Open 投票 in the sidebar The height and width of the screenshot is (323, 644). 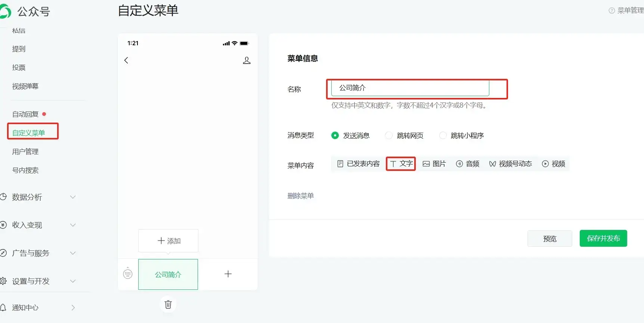(19, 68)
